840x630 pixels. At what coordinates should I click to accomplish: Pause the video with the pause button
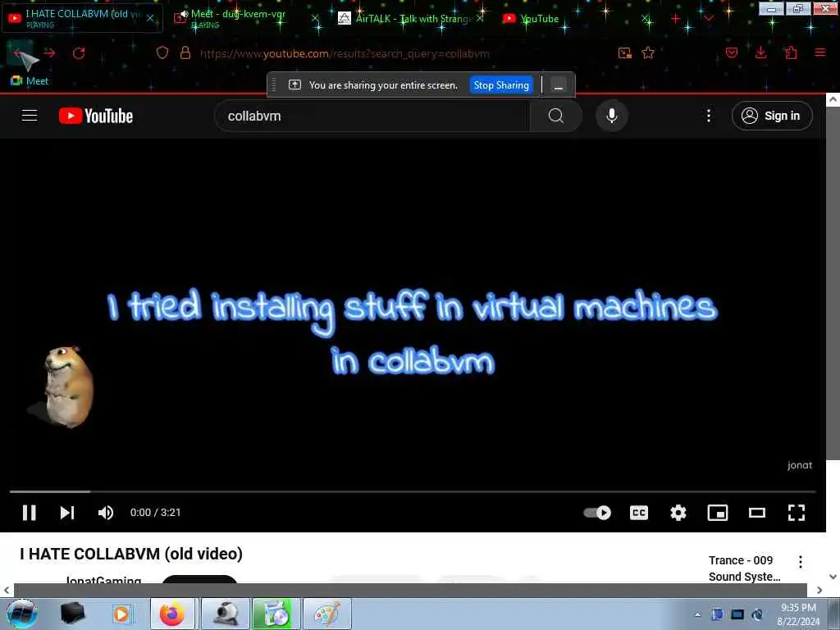point(29,513)
